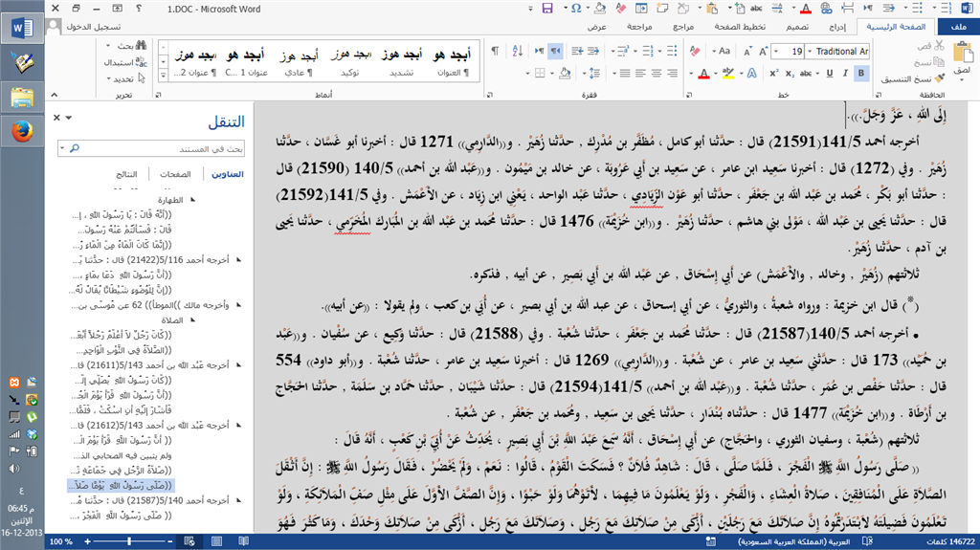980x550 pixels.
Task: Click the hyperlink globe icon in quick access toolbar
Action: pos(826,8)
